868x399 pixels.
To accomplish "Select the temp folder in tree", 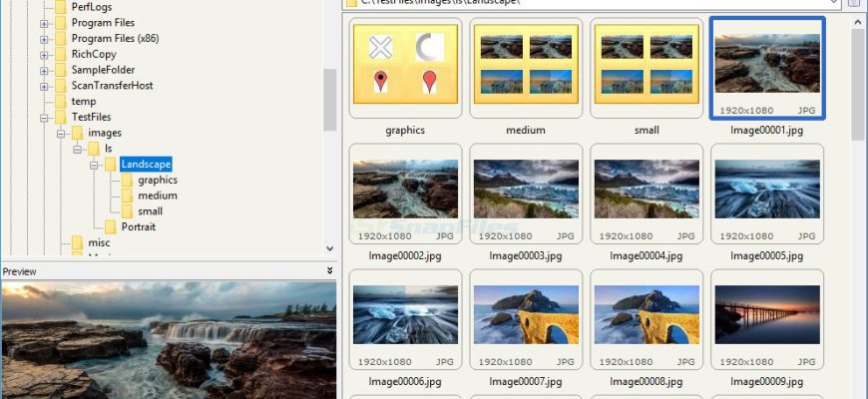I will point(84,102).
